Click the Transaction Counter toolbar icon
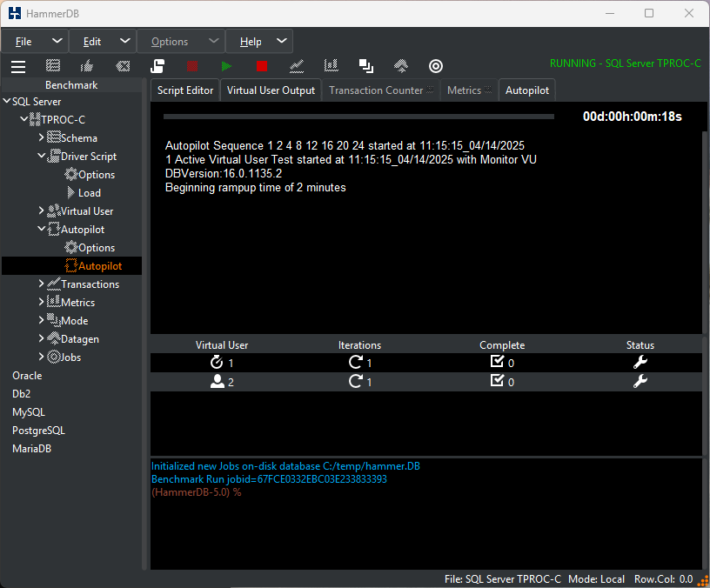This screenshot has width=710, height=588. 297,66
